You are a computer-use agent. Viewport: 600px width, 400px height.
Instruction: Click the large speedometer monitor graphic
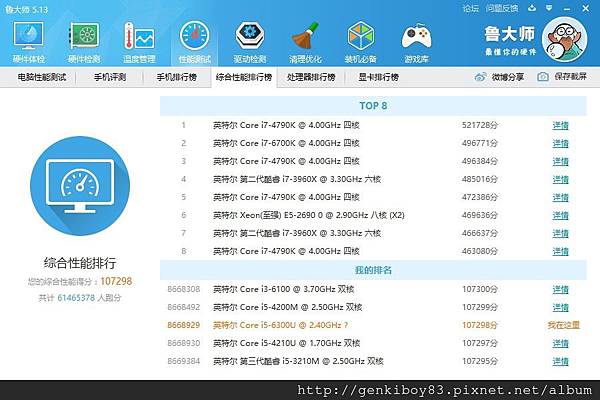(x=80, y=186)
